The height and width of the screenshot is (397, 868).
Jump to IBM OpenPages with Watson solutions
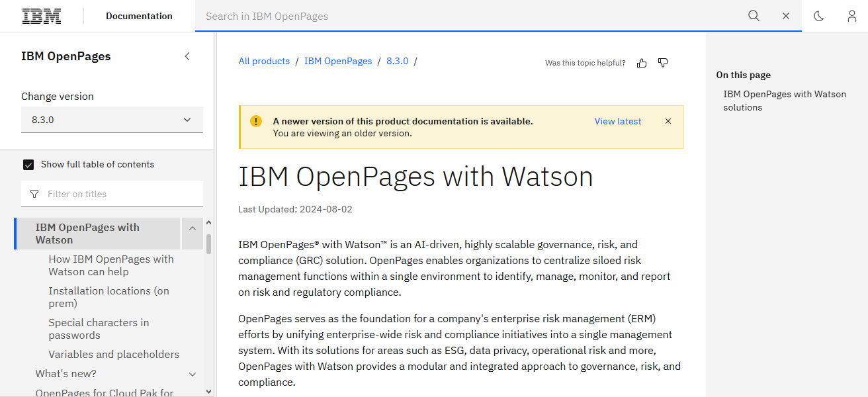[785, 101]
